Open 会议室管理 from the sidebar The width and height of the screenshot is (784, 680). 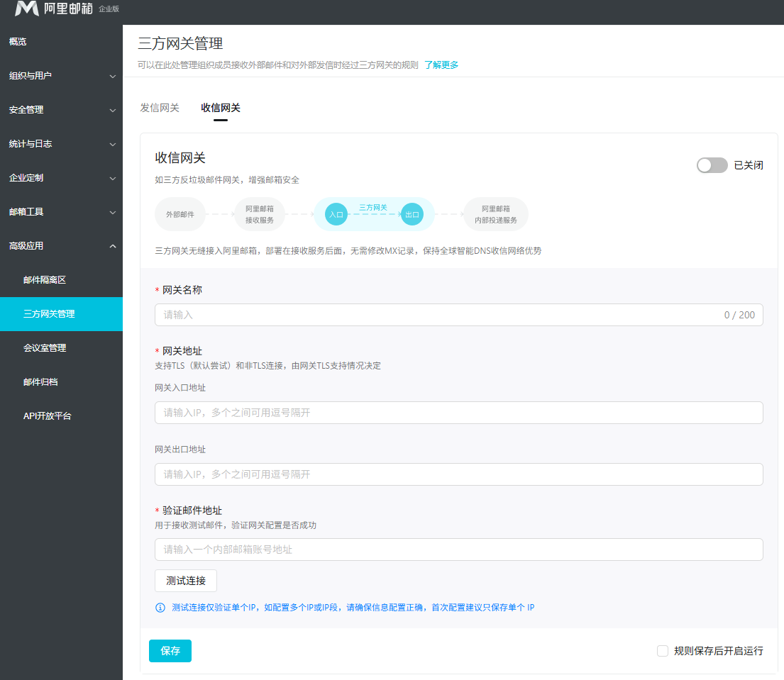pos(45,348)
